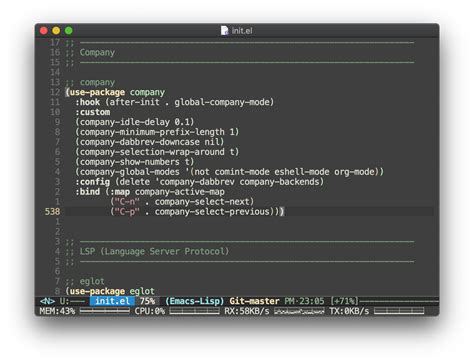Click org-mode in the global-modes list

click(354, 172)
